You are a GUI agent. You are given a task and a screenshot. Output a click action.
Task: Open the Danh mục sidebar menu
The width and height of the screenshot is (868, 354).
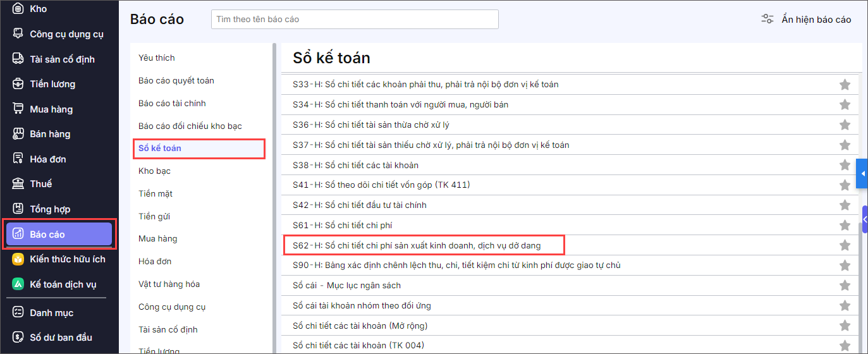tap(51, 313)
